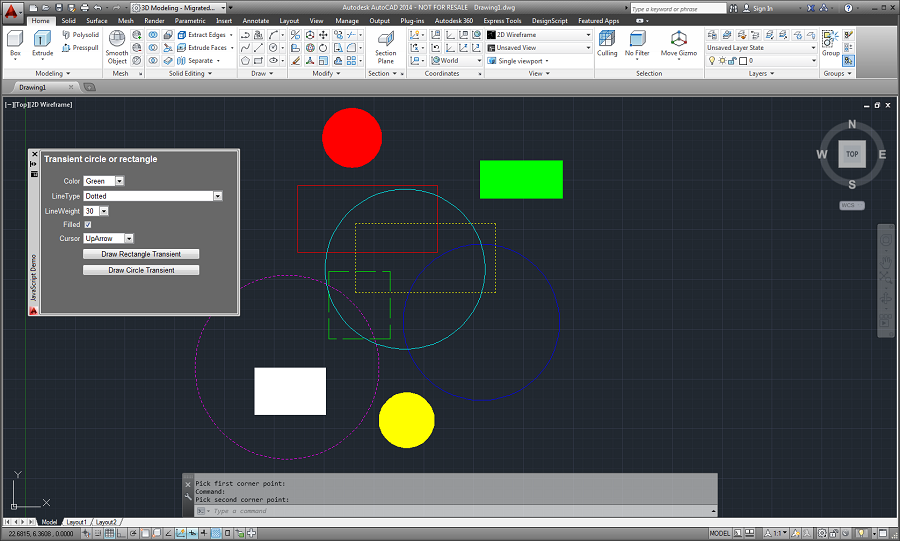Viewport: 900px width, 541px height.
Task: Open the No Filter selection tool
Action: tap(637, 44)
